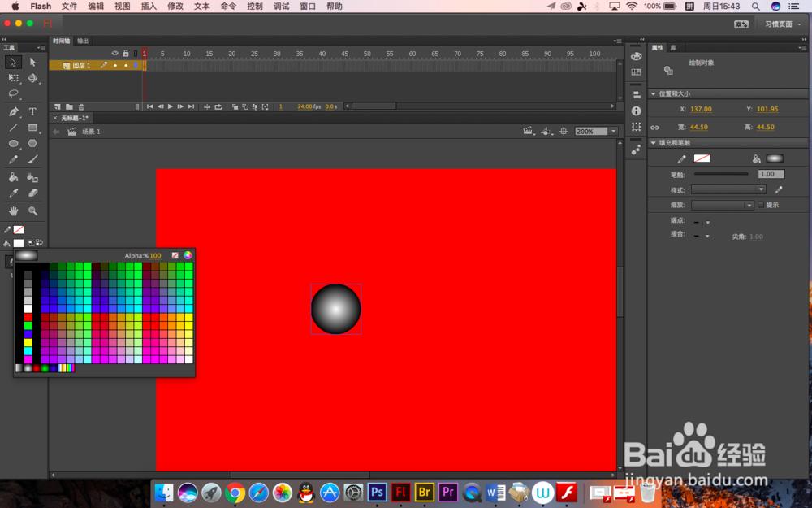Open the Edit Scene clapperboard icon
Screen dimensions: 812x508
pyautogui.click(x=529, y=132)
